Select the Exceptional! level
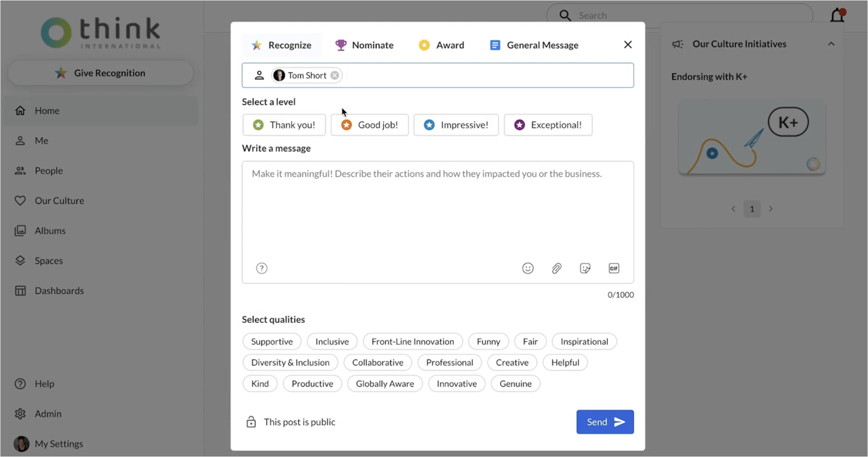This screenshot has height=457, width=868. (x=548, y=125)
